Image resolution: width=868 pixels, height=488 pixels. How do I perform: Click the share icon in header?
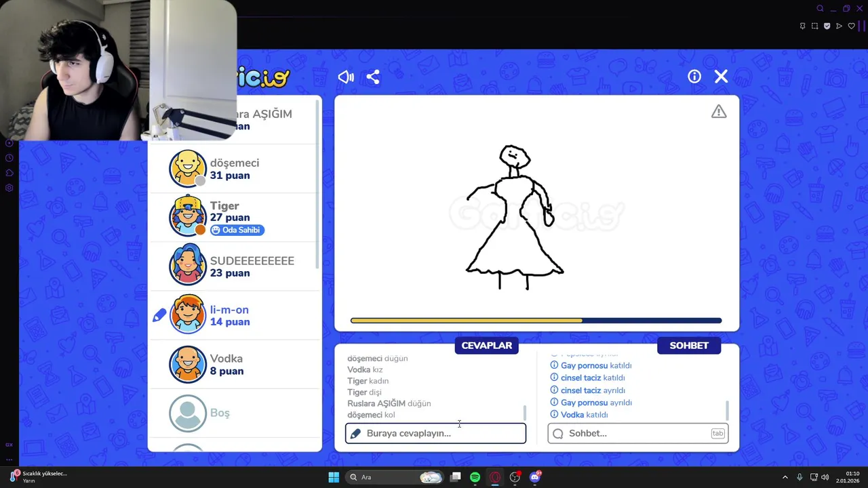tap(373, 77)
